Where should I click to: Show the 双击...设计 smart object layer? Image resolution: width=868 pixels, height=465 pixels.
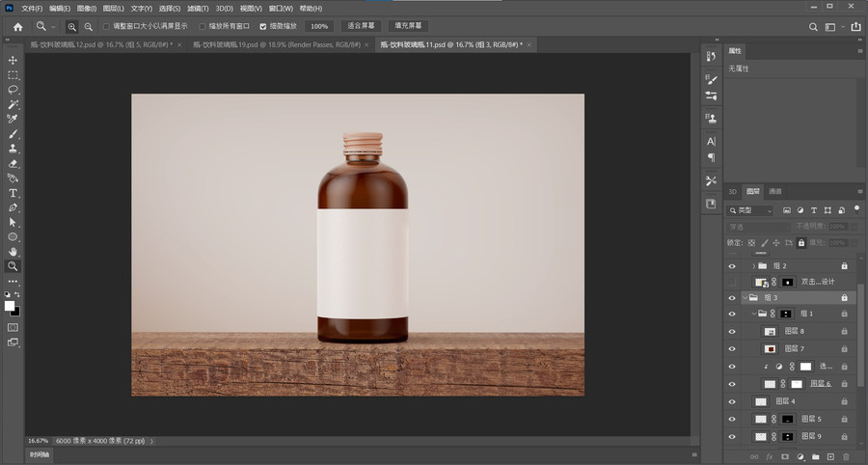point(732,282)
